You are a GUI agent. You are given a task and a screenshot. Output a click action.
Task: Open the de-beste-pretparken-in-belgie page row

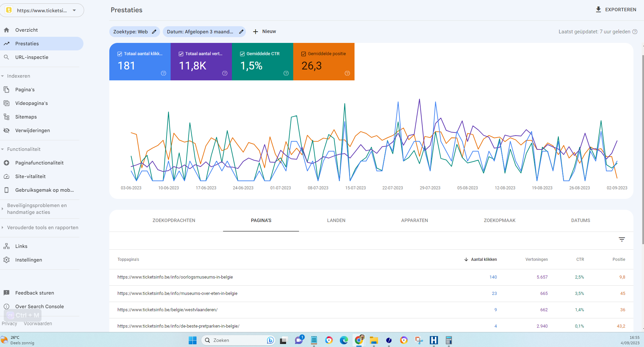tap(371, 326)
